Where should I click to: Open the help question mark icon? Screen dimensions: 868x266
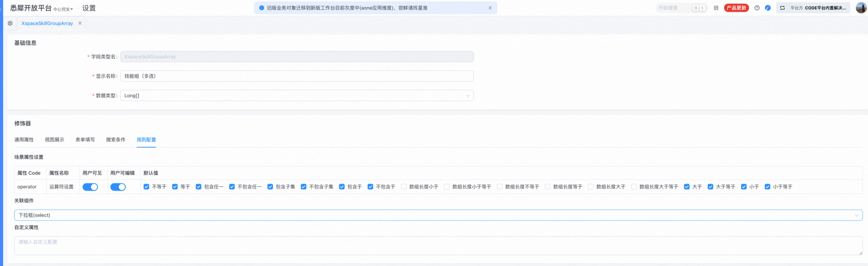pos(757,8)
